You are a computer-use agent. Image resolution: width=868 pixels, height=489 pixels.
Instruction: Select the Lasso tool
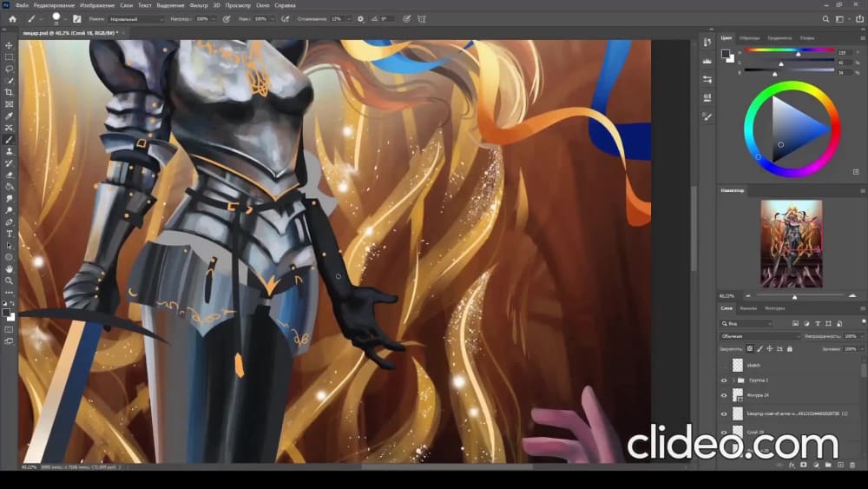click(x=9, y=69)
